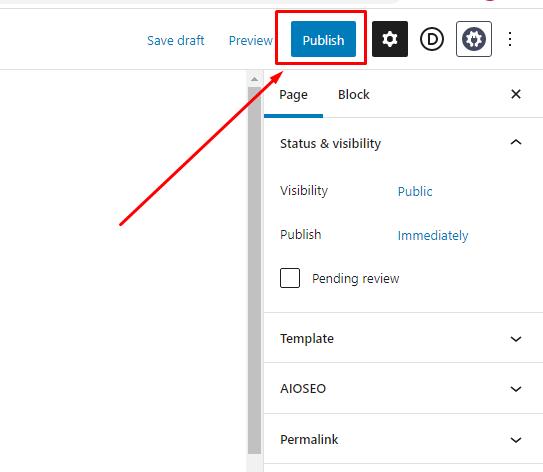543x472 pixels.
Task: Close the settings sidebar with X
Action: (516, 94)
